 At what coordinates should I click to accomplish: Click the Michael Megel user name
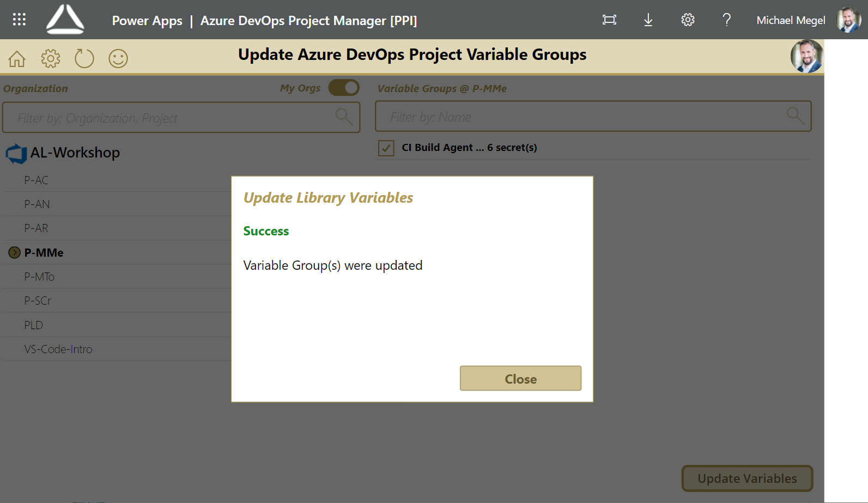click(791, 20)
